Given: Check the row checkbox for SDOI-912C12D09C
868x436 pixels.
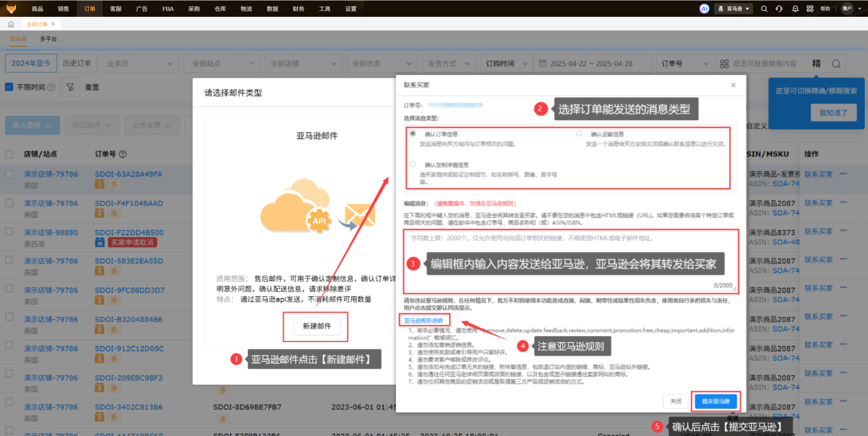Looking at the screenshot, I should pyautogui.click(x=9, y=345).
